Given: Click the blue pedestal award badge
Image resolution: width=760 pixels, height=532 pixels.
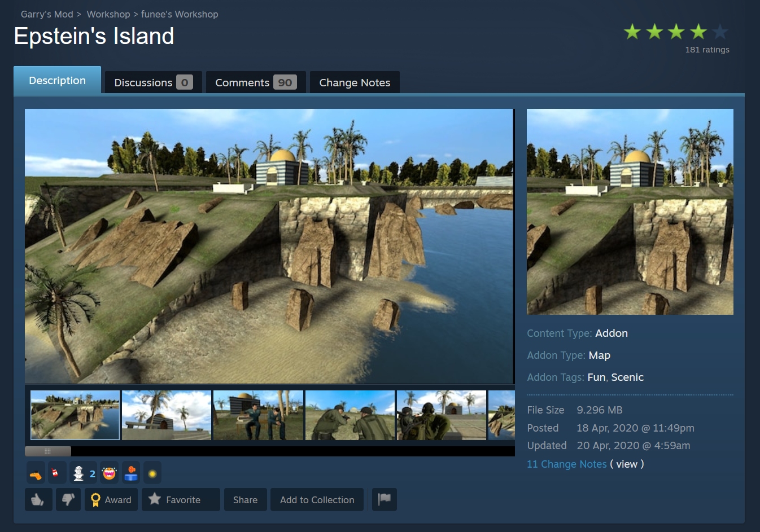Looking at the screenshot, I should click(x=131, y=473).
